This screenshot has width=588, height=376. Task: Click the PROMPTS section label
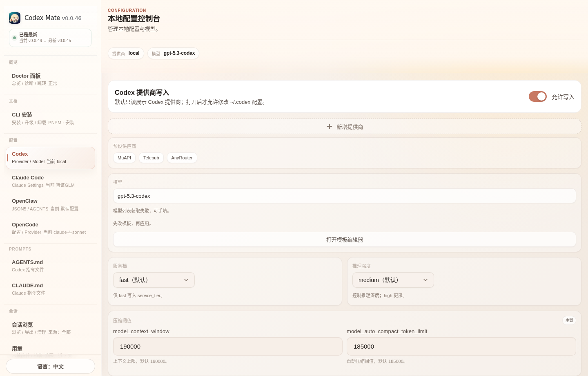20,249
